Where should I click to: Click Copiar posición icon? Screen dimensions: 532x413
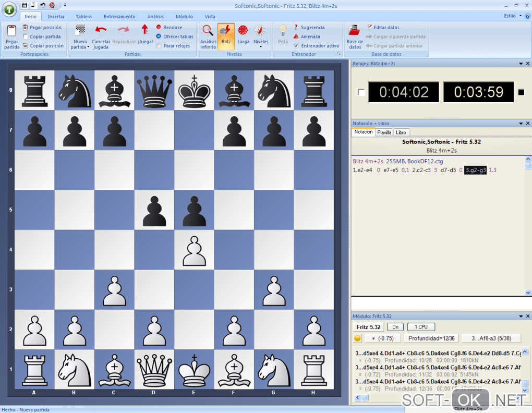26,46
